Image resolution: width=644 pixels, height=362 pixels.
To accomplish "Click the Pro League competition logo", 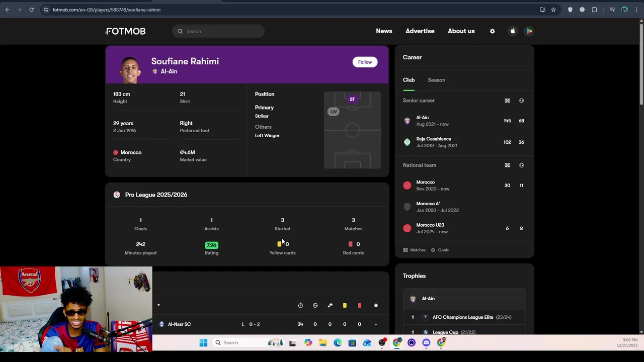I will tap(117, 195).
